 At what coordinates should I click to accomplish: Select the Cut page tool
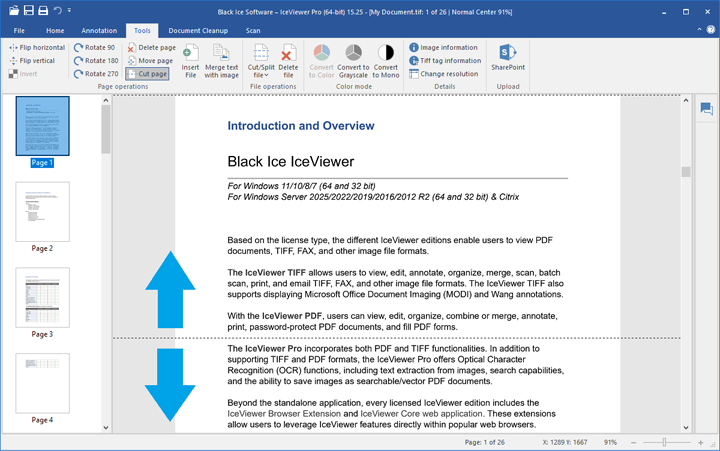(x=147, y=73)
